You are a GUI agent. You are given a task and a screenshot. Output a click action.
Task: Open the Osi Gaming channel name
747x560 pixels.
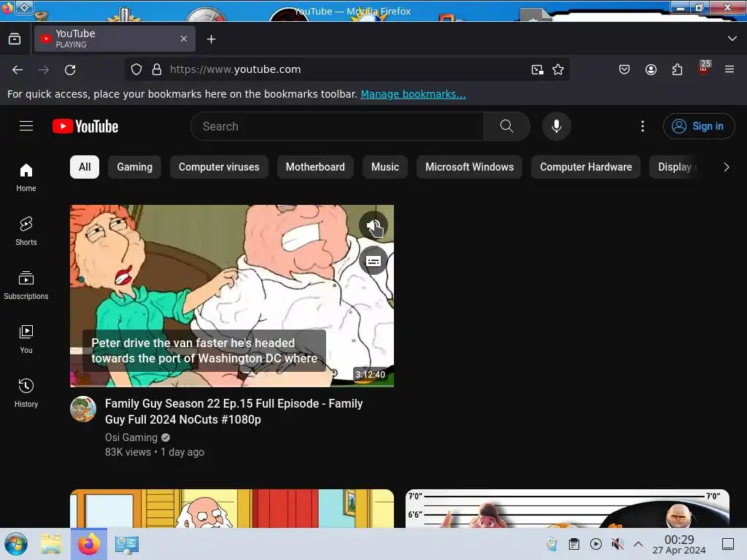[x=131, y=437]
